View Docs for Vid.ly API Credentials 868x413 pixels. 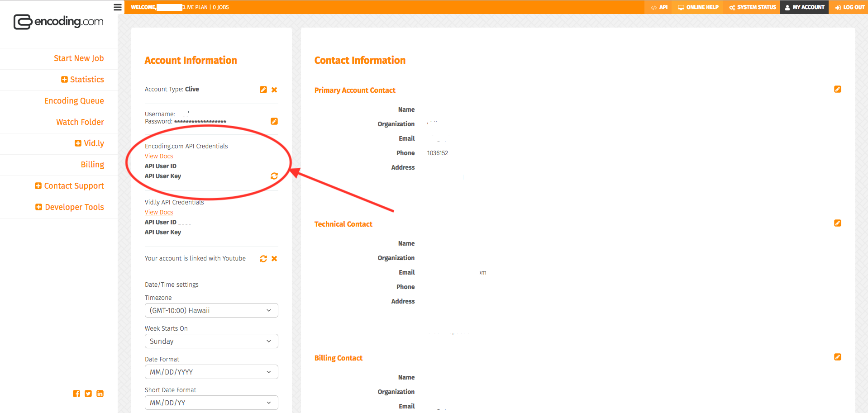[159, 212]
